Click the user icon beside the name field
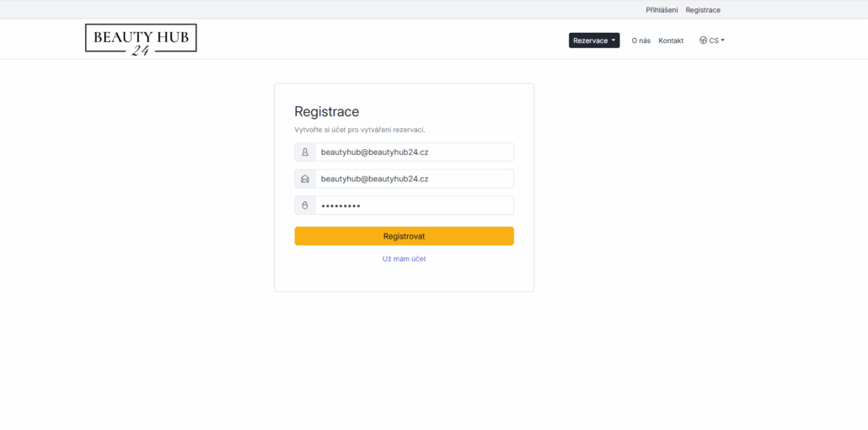Screen dimensions: 868x430 [x=305, y=152]
